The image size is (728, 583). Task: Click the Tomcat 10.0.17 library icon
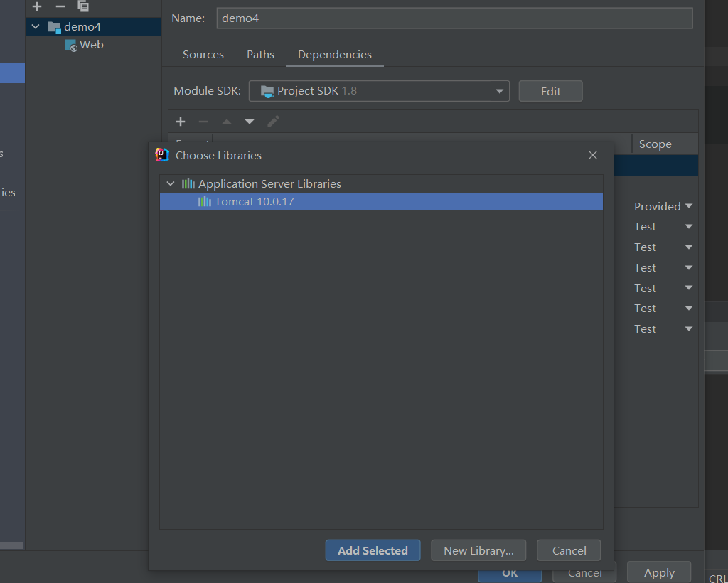(x=203, y=201)
